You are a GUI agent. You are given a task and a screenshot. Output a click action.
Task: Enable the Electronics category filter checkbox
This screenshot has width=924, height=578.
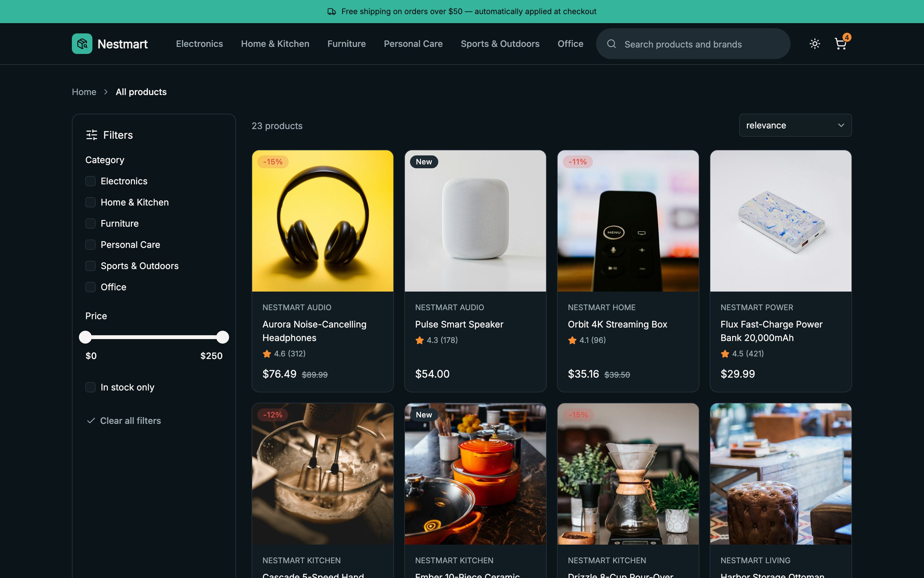[x=90, y=181]
